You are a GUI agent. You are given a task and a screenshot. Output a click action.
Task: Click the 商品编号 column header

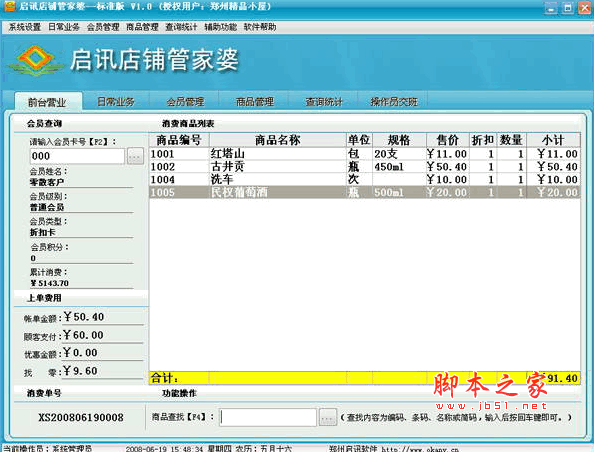(x=179, y=140)
